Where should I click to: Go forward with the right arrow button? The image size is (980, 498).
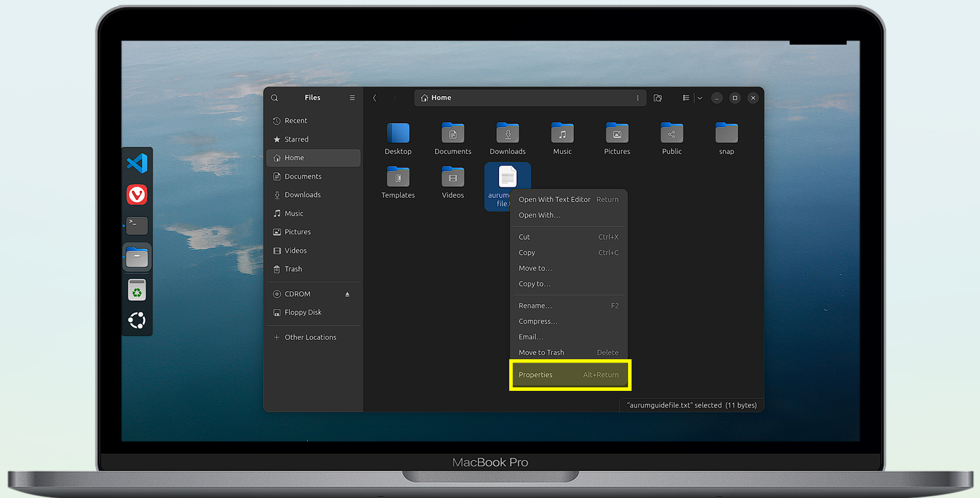(394, 98)
